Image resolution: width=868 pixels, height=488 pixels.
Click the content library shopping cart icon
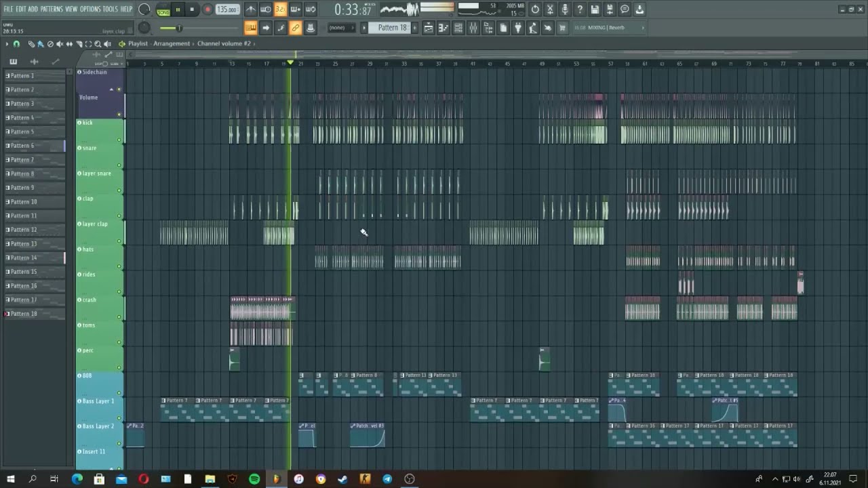[563, 28]
